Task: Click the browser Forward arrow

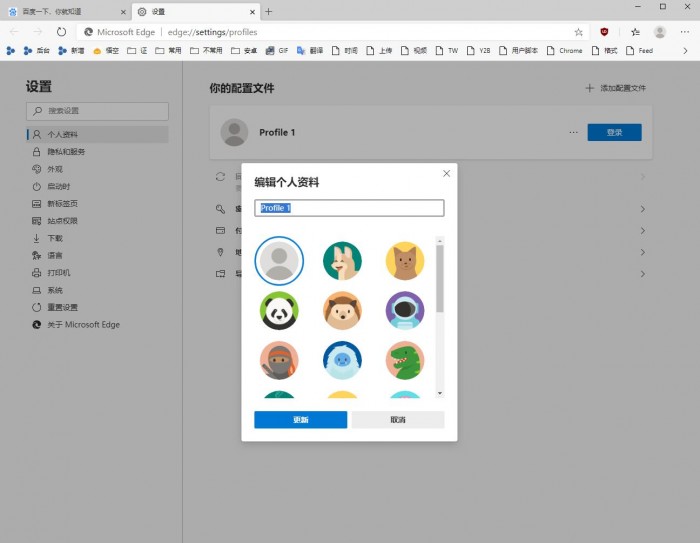Action: 38,32
